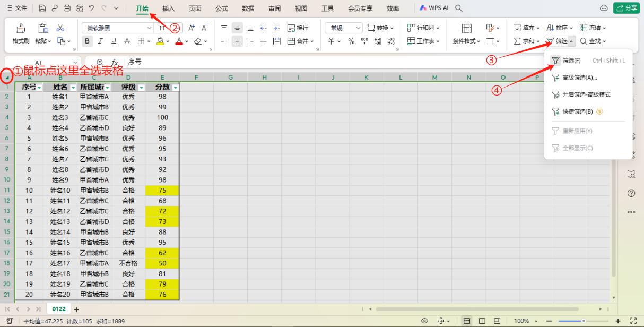644x327 pixels.
Task: Click the Format Painter (格式刷) tool
Action: point(21,34)
